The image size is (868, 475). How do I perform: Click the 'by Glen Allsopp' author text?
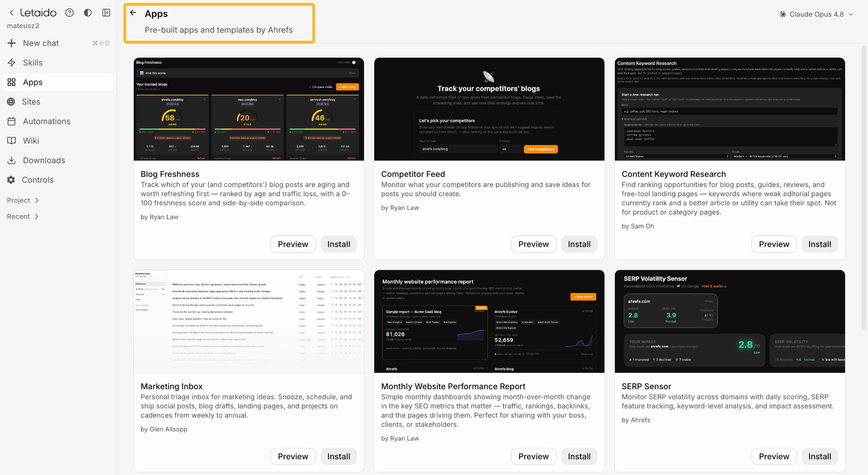click(x=164, y=429)
